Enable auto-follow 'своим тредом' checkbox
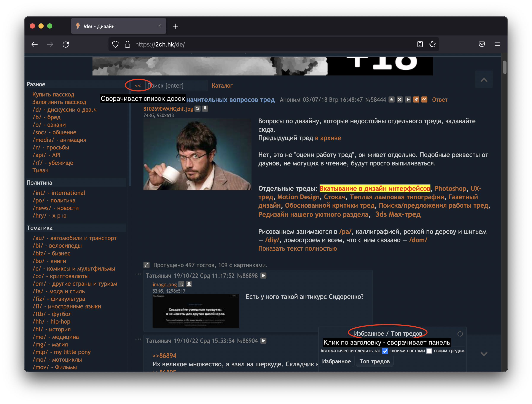 pos(429,351)
